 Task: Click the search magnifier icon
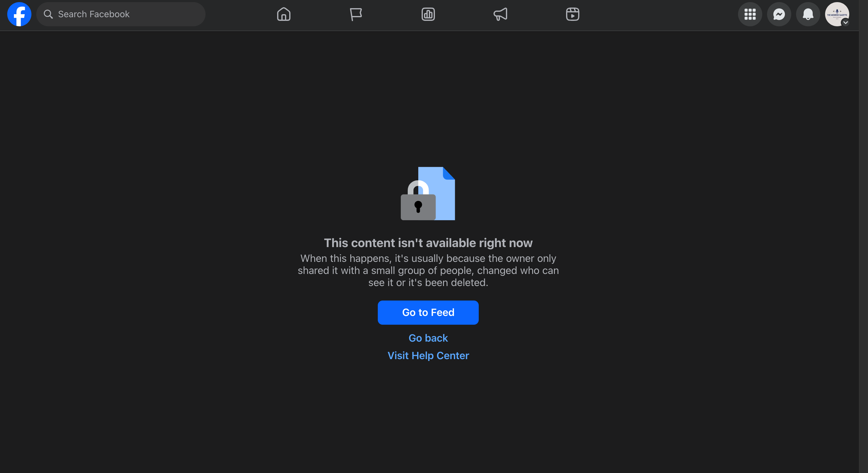pos(48,14)
